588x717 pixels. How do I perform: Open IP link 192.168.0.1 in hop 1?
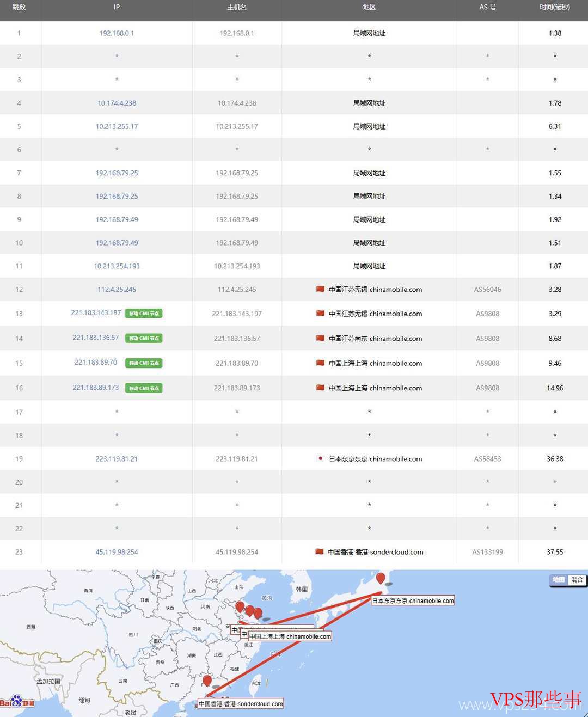pyautogui.click(x=117, y=33)
